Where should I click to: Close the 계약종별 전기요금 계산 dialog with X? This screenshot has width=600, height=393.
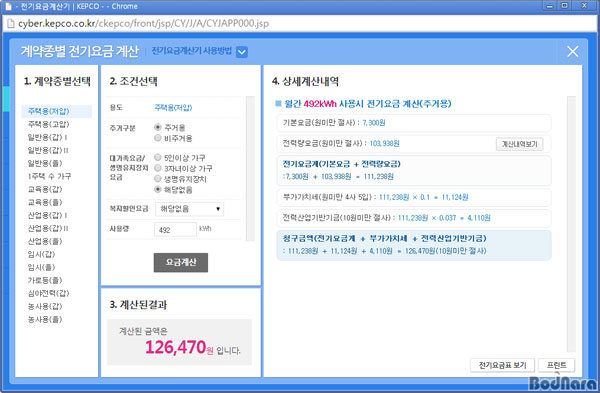coord(572,51)
